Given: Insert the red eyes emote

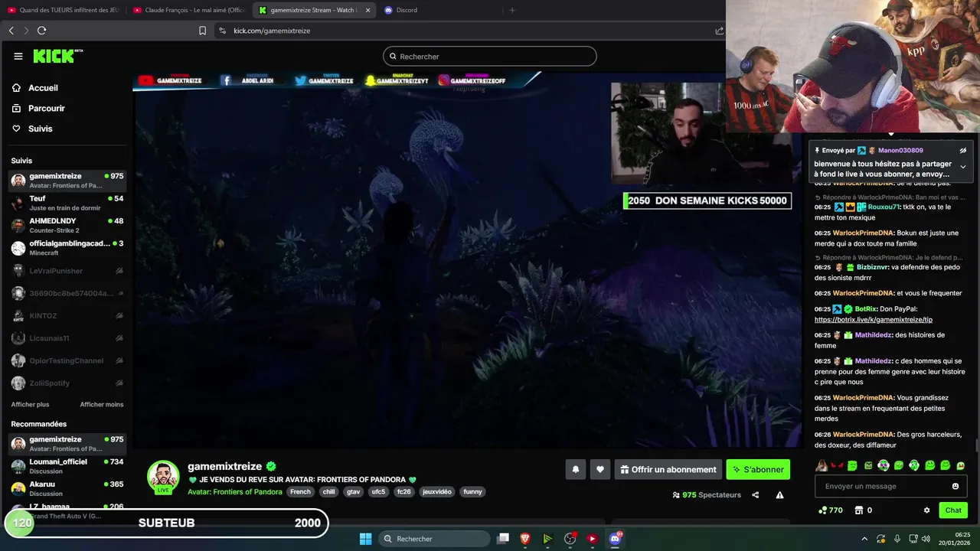Looking at the screenshot, I should click(837, 465).
